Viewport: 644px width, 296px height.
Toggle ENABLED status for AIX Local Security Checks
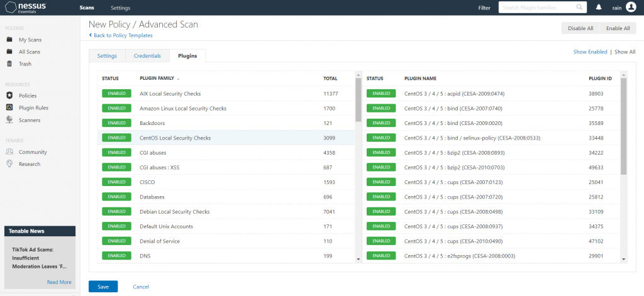pos(116,94)
